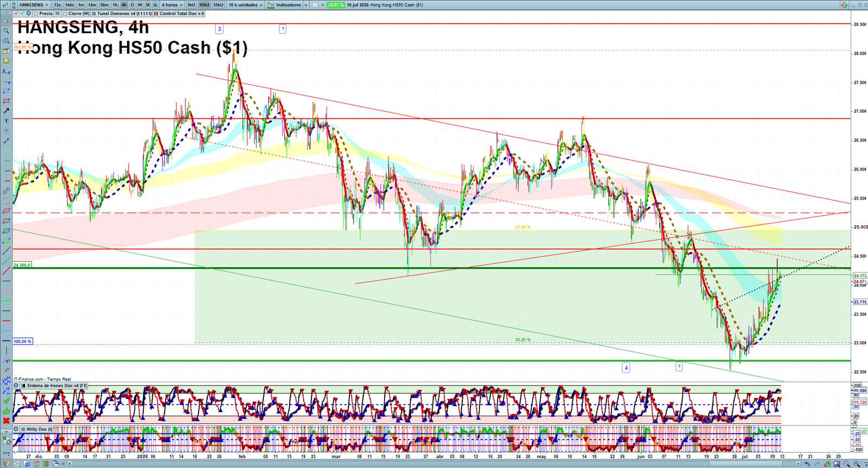Select the 4h timeframe toggle
The image size is (868, 468).
pyautogui.click(x=124, y=5)
